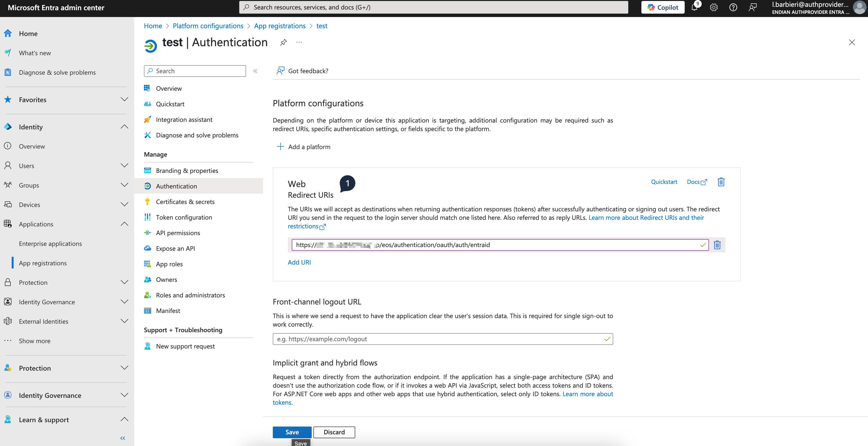Delete the entraid redirect URI row
Screen dimensions: 868x446
coord(717,245)
